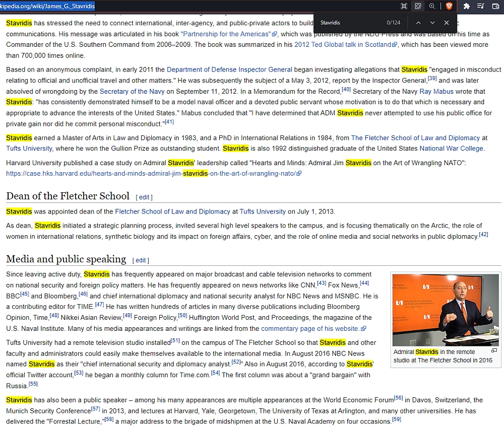
Task: Open Department of Defense Inspector General link
Action: click(229, 69)
